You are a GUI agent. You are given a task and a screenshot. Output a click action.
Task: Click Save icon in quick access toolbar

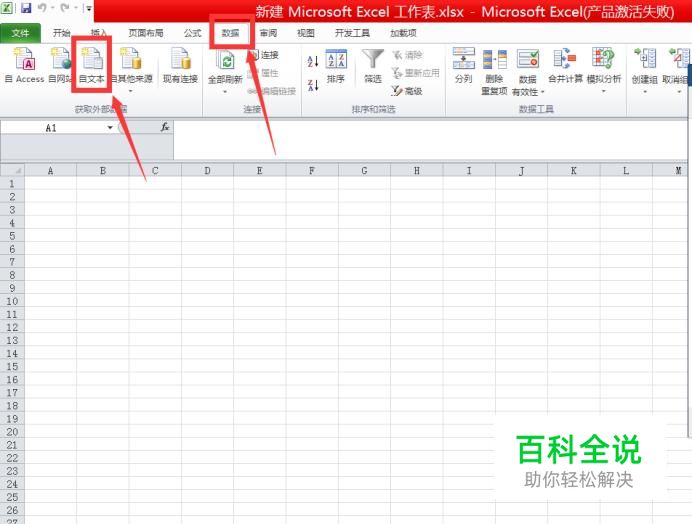pos(26,8)
